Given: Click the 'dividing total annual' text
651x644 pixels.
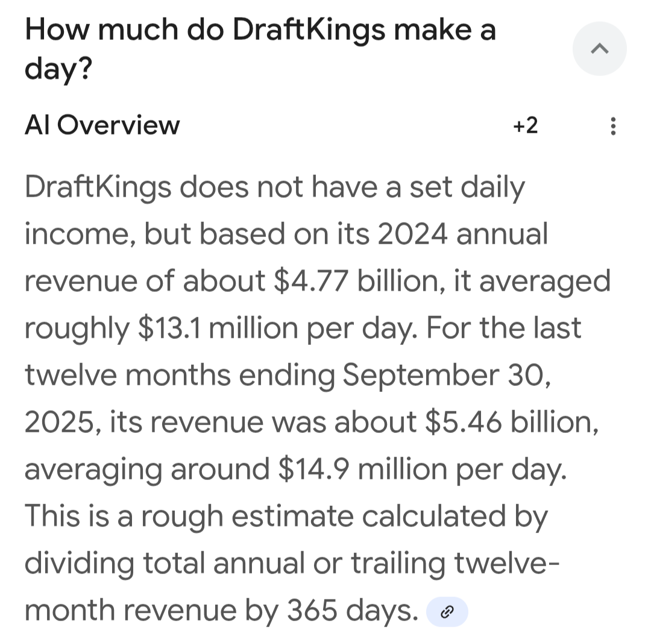Looking at the screenshot, I should coord(165,564).
